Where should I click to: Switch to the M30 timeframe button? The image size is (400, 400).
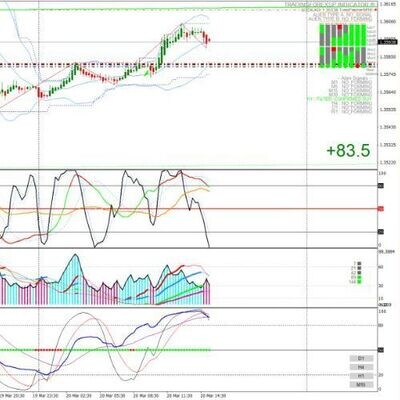(361, 385)
